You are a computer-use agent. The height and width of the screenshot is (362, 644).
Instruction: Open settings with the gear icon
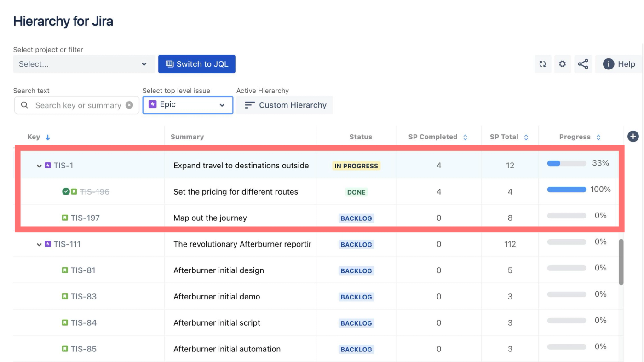click(x=563, y=64)
